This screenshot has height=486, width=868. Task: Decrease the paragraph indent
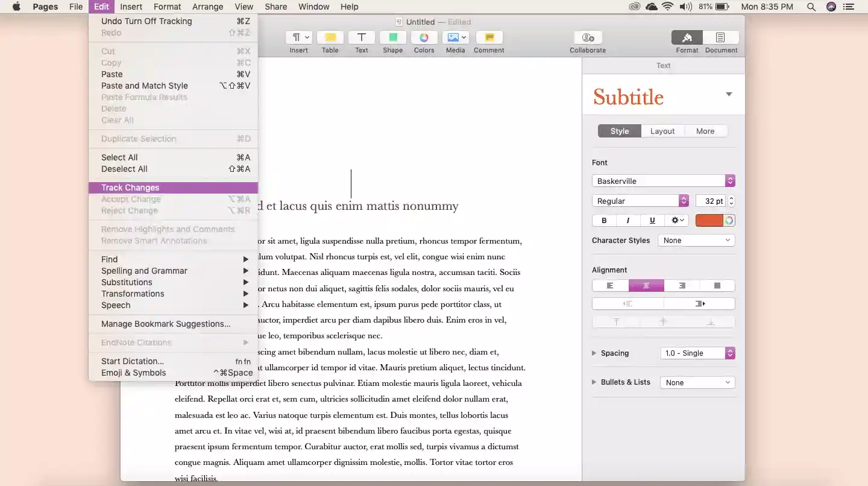[x=628, y=304]
